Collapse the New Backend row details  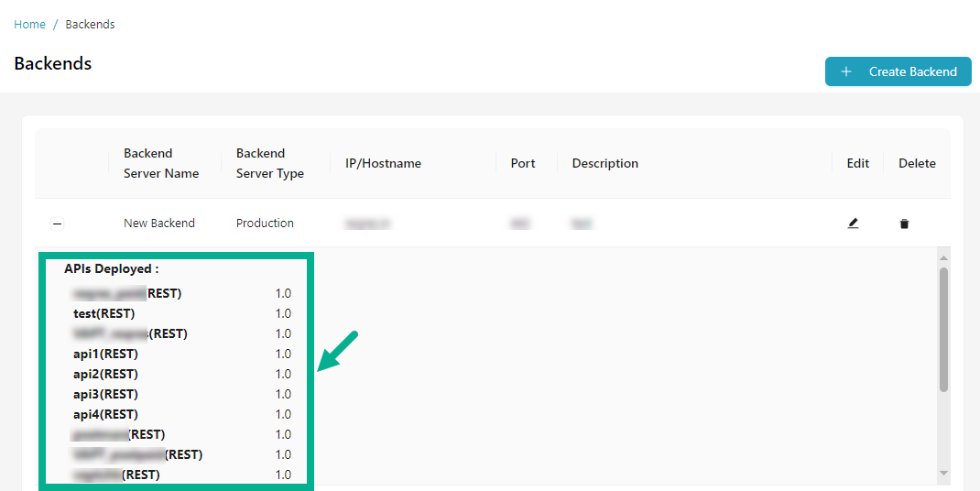tap(57, 224)
